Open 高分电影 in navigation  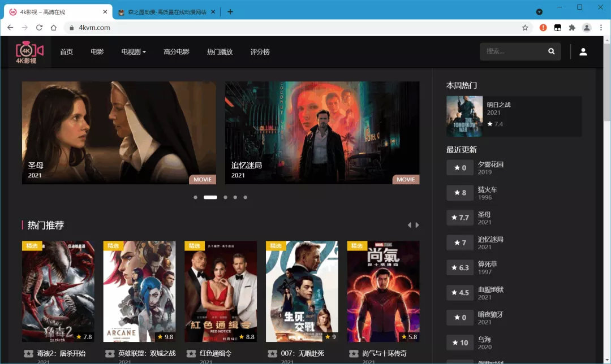tap(177, 52)
